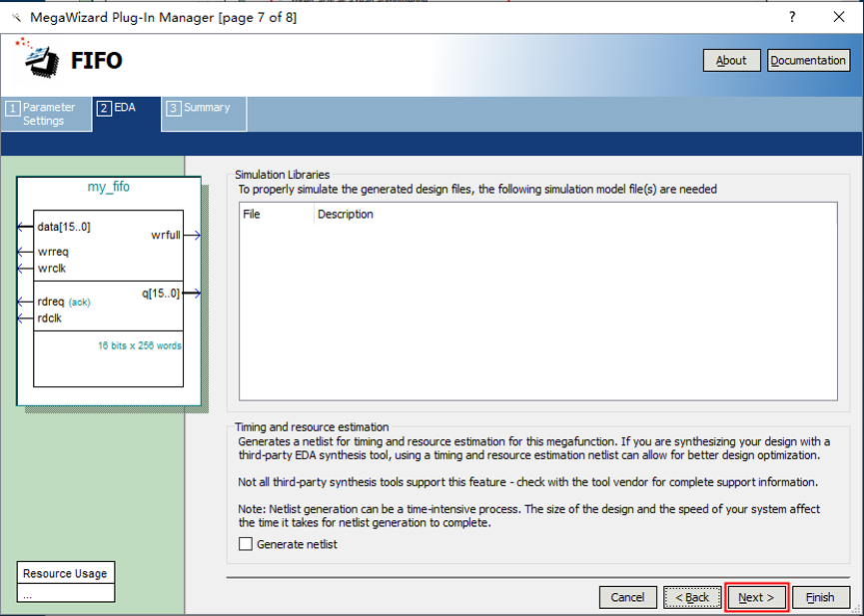864x616 pixels.
Task: Enable the Generate netlist checkbox
Action: click(x=246, y=544)
